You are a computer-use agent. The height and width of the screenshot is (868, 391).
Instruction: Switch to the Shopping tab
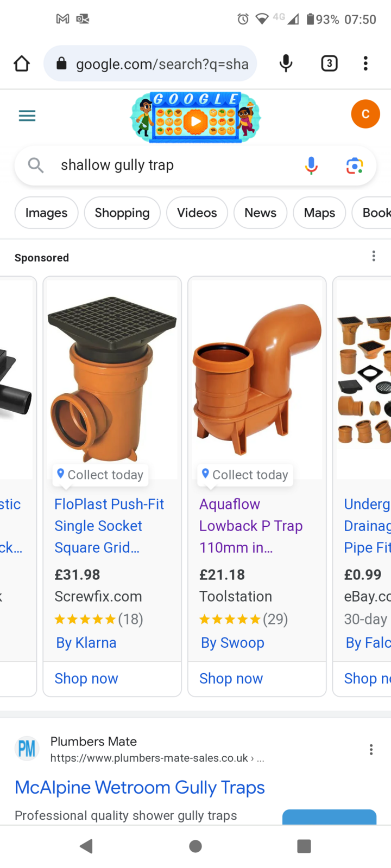pos(122,213)
